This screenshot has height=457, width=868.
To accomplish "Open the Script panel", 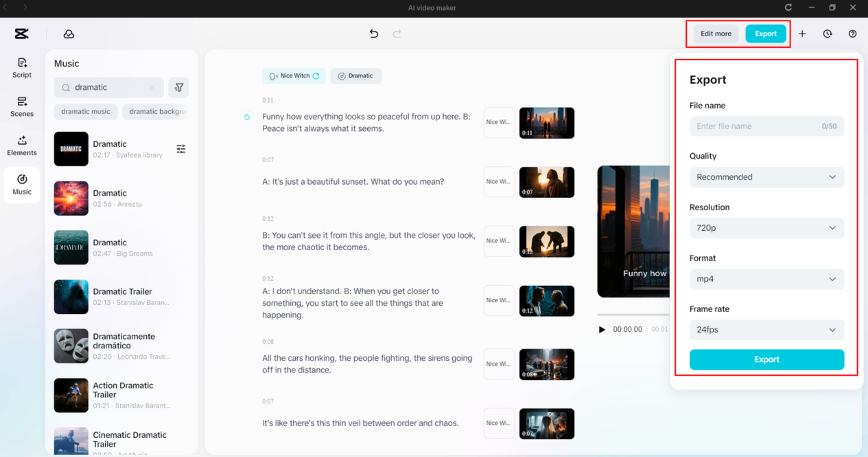I will (x=21, y=67).
